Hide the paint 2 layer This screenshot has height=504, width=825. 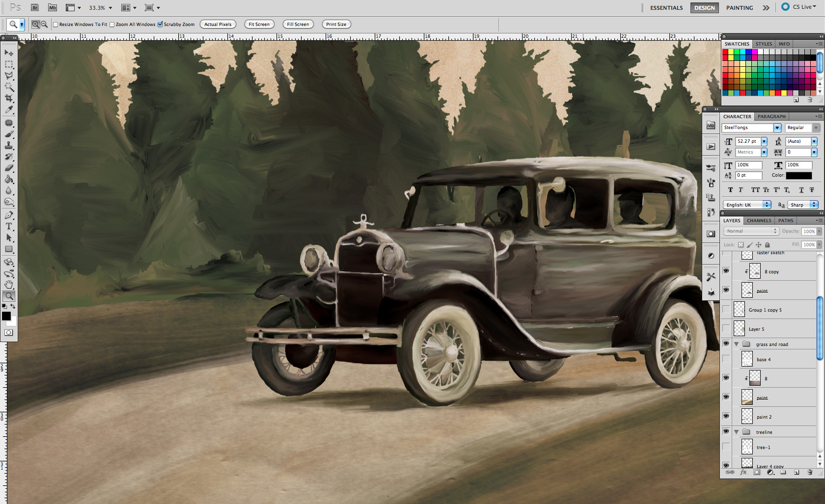click(x=726, y=416)
